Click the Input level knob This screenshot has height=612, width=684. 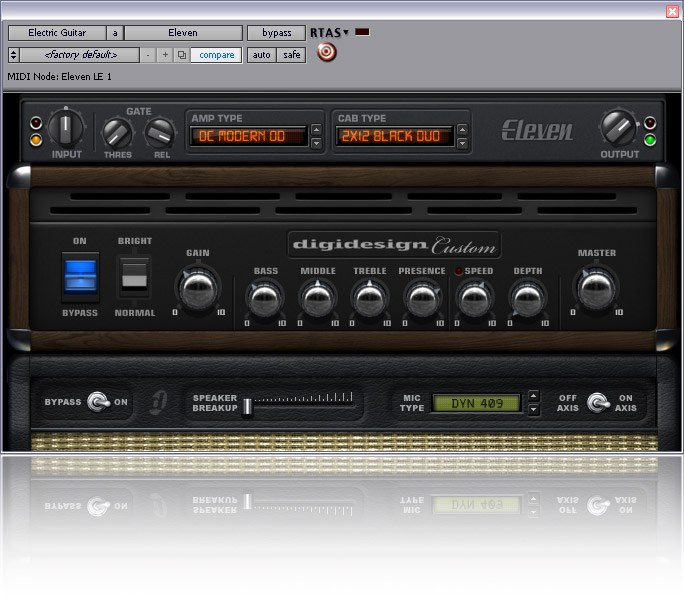[x=66, y=128]
